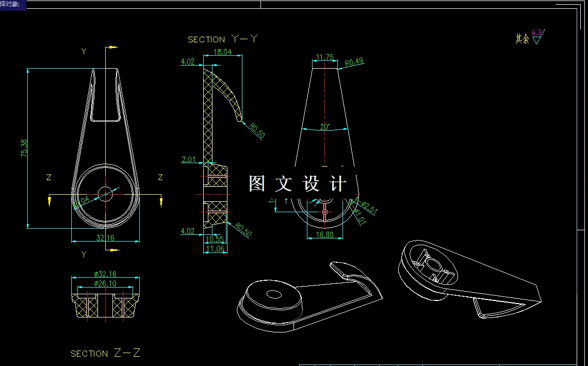This screenshot has width=588, height=366.
Task: Select the left Z section label
Action: pyautogui.click(x=49, y=177)
